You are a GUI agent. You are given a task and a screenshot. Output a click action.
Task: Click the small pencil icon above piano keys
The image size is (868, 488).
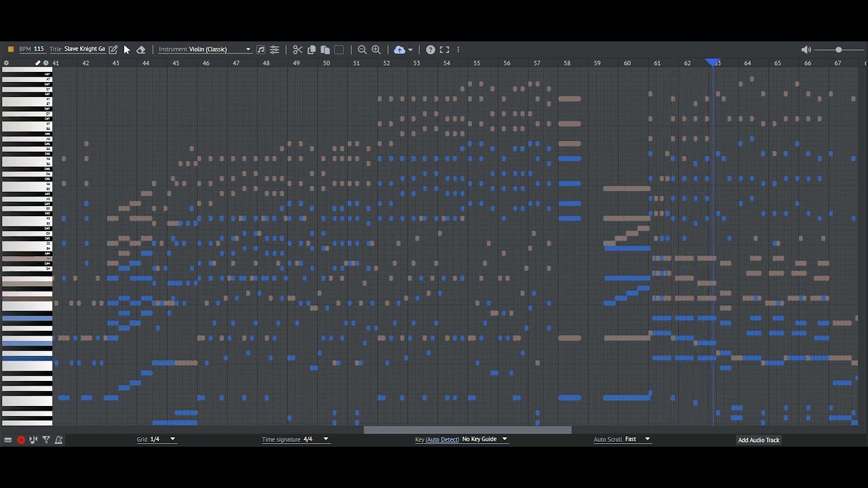(38, 63)
